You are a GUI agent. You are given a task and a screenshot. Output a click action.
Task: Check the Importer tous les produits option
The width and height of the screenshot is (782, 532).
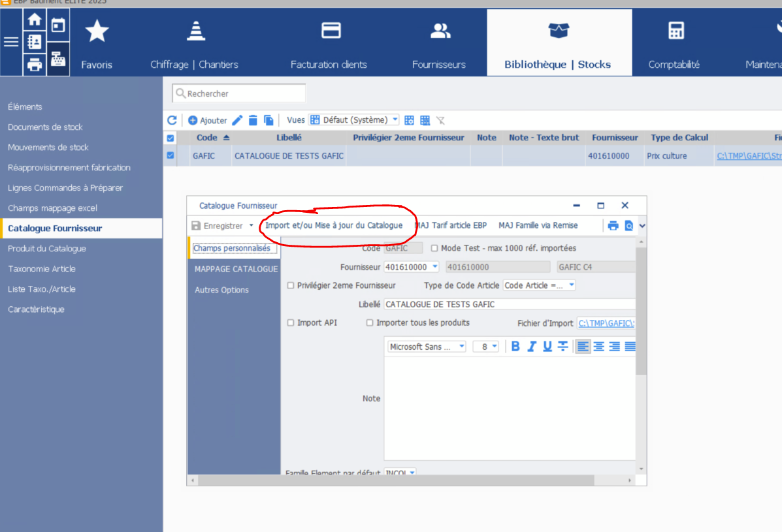click(x=370, y=322)
